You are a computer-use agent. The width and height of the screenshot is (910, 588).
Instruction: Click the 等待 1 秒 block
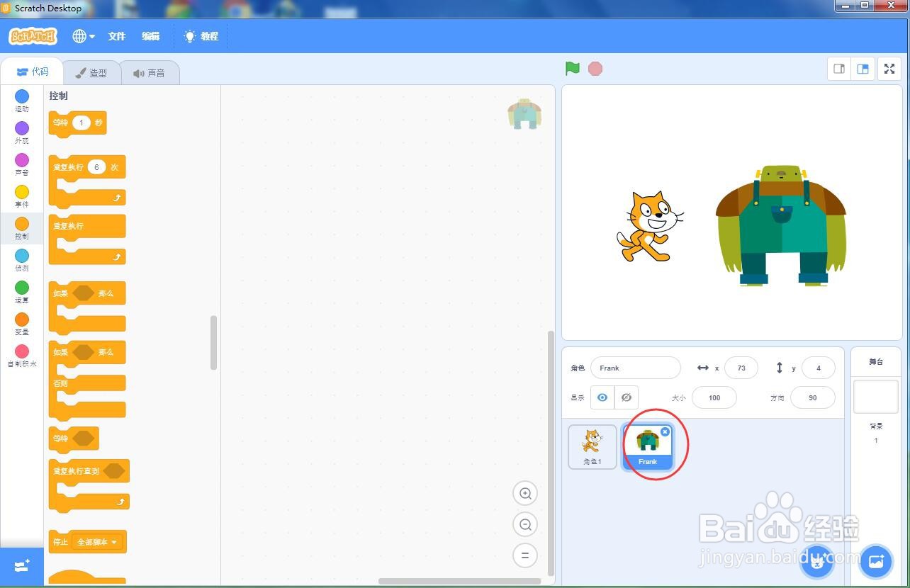[x=77, y=123]
